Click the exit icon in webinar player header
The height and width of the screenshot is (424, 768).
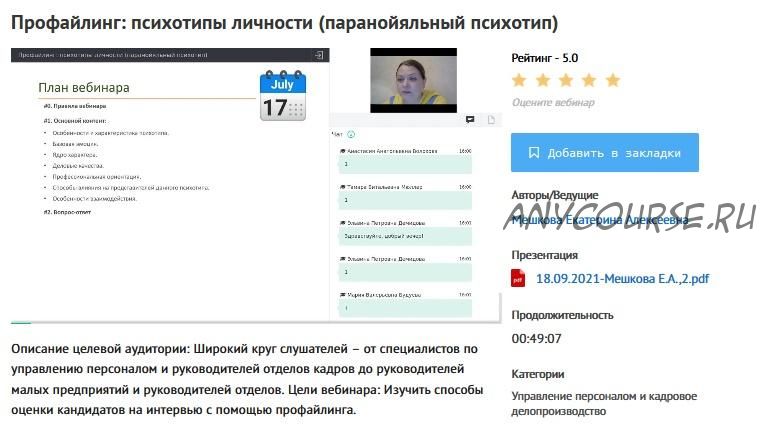pyautogui.click(x=319, y=55)
